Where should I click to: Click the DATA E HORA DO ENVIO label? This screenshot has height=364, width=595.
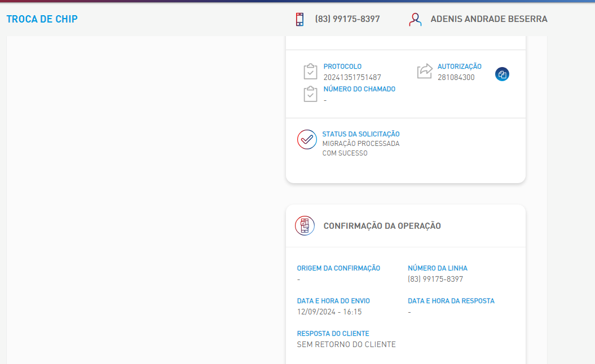coord(333,301)
